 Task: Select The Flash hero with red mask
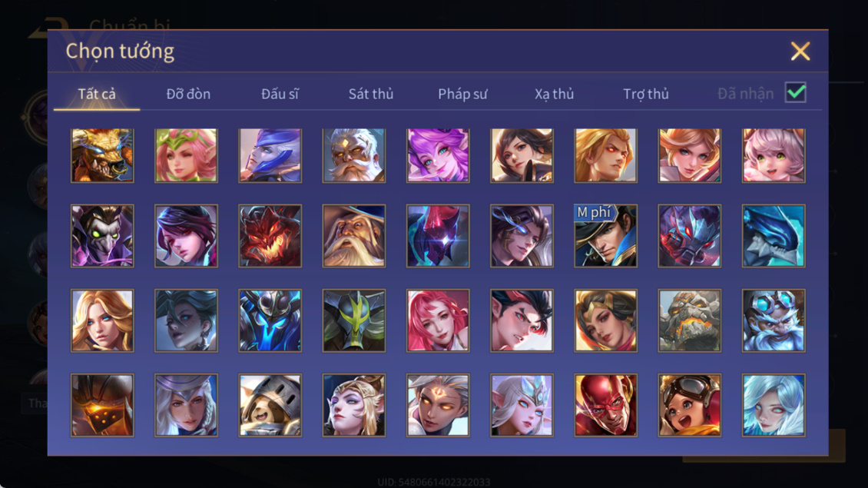point(605,405)
